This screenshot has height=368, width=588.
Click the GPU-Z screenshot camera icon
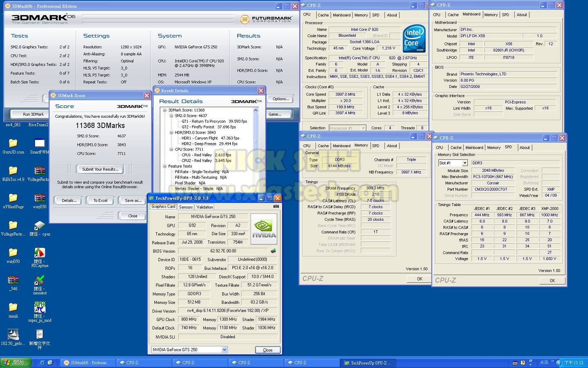(x=276, y=206)
